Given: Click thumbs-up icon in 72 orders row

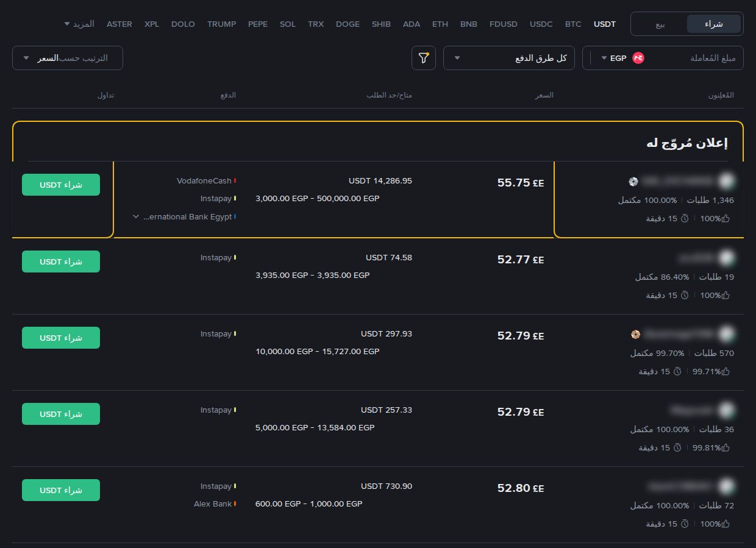Looking at the screenshot, I should coord(726,524).
